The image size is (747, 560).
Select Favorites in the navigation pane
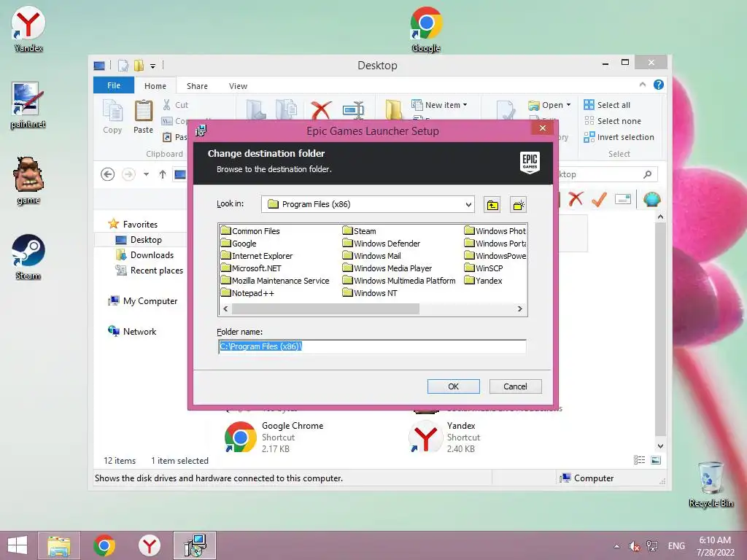pyautogui.click(x=133, y=225)
